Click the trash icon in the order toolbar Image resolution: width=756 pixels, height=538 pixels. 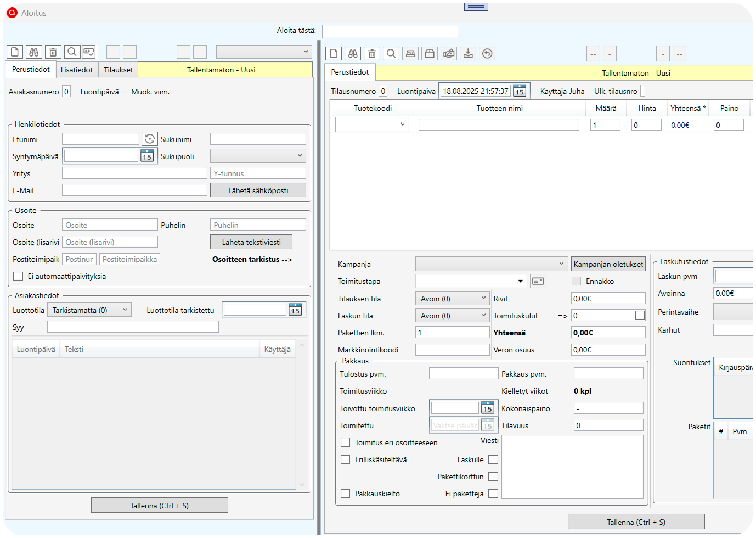(372, 54)
